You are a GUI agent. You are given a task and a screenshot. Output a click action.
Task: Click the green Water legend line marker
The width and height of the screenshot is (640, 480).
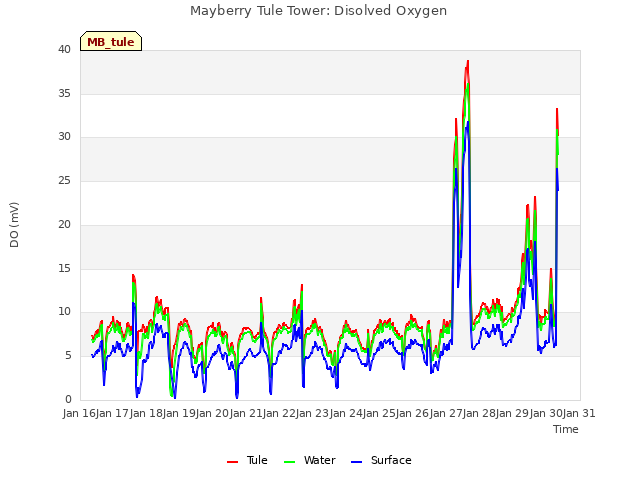(x=289, y=462)
